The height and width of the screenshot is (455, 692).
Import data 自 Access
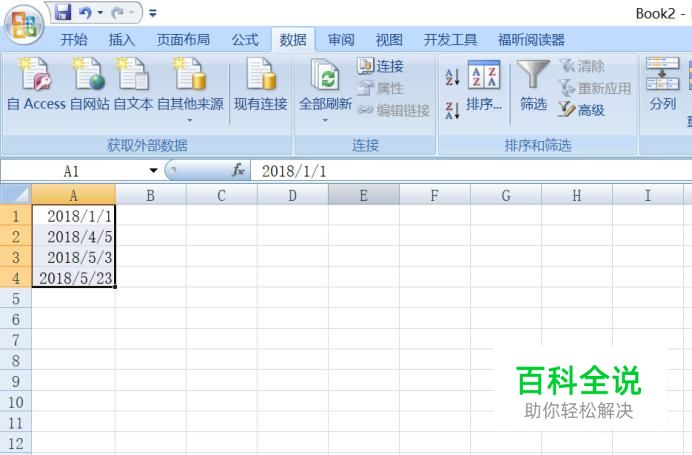(x=36, y=85)
